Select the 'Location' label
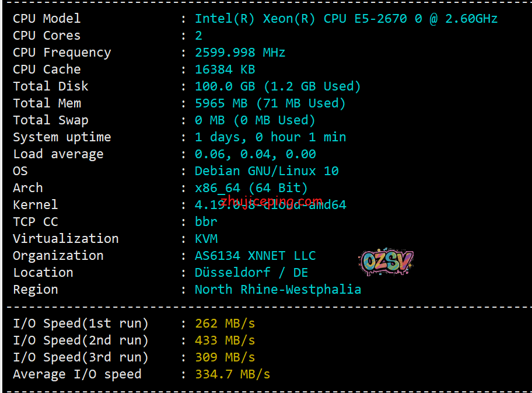Viewport: 532px width, 393px height. tap(43, 273)
